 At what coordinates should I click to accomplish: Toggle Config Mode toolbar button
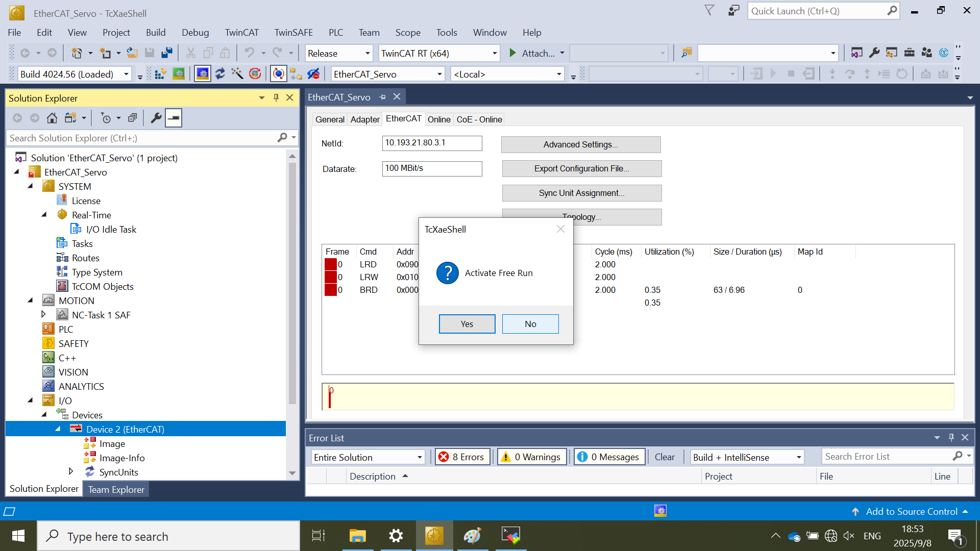pyautogui.click(x=203, y=74)
